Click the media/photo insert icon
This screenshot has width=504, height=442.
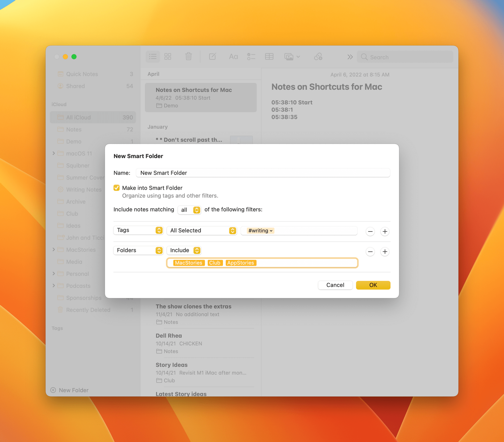click(289, 57)
